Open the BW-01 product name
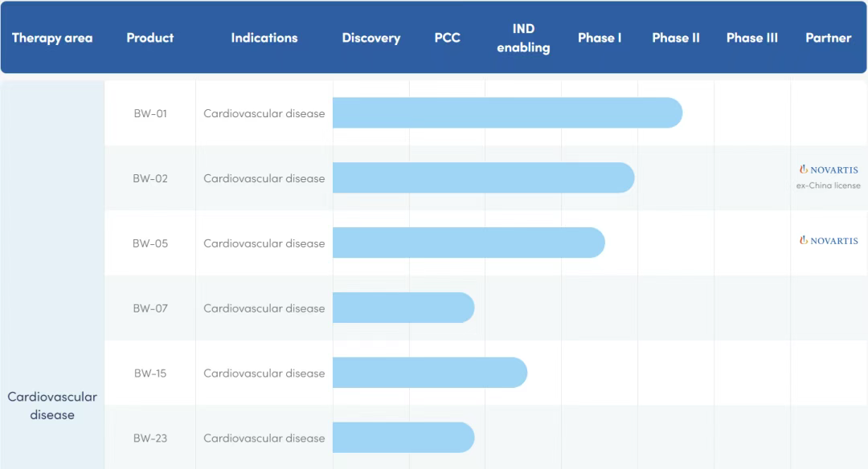The image size is (868, 469). (150, 113)
